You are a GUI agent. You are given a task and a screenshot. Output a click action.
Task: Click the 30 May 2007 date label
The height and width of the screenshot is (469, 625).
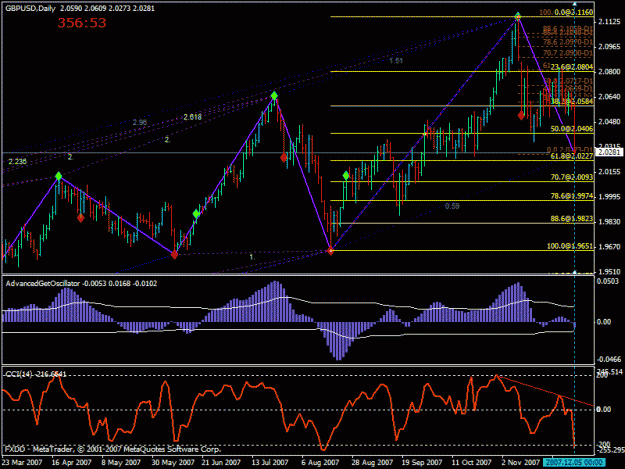tap(173, 463)
